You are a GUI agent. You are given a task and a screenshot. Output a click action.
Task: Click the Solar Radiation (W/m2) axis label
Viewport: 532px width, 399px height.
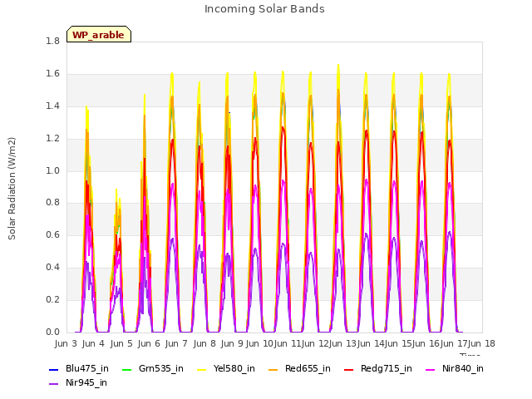(12, 189)
